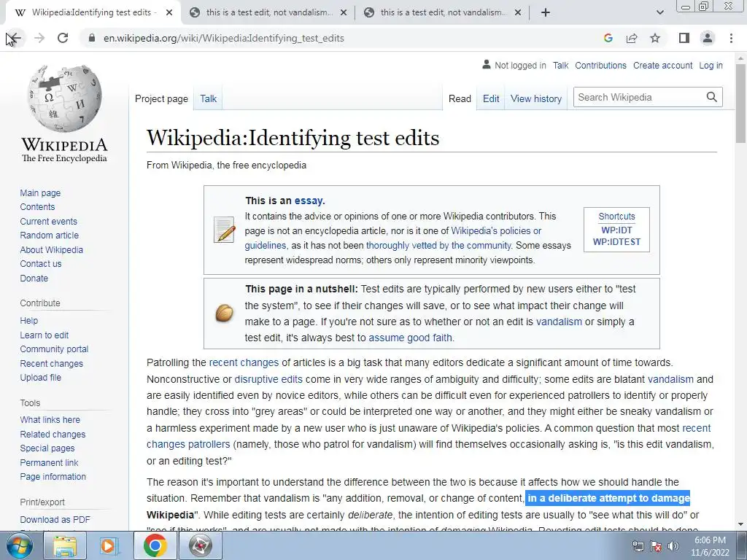This screenshot has width=747, height=560.
Task: Click the Donate sidebar link
Action: point(34,278)
